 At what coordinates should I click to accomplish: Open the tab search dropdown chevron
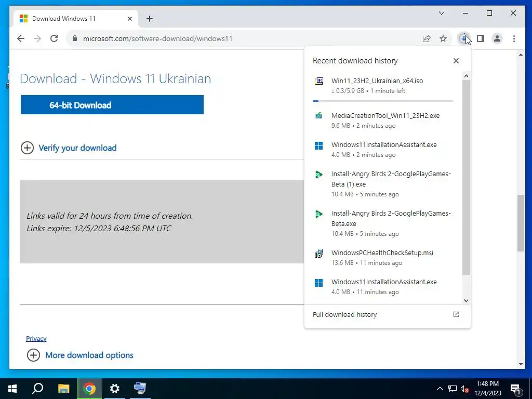pyautogui.click(x=442, y=13)
